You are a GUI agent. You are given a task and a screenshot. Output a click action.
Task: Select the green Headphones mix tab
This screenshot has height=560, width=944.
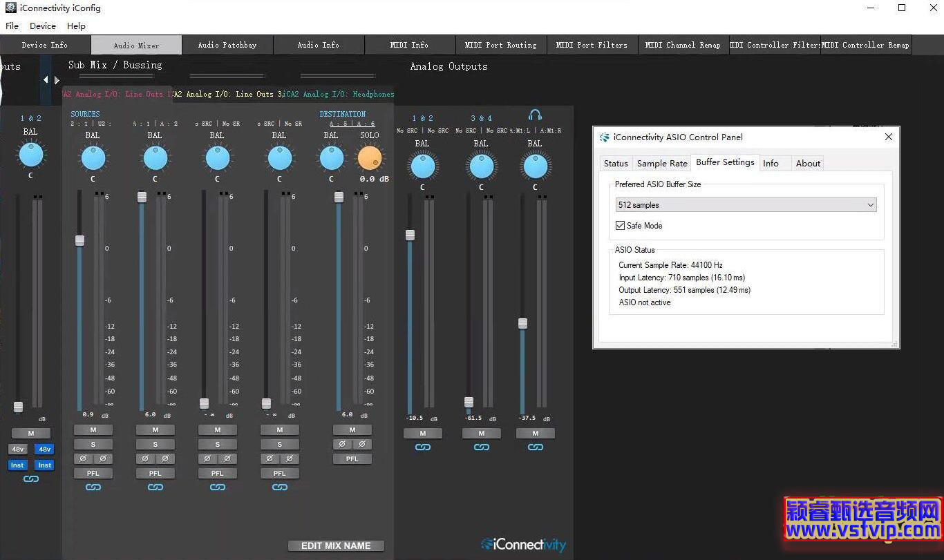339,94
